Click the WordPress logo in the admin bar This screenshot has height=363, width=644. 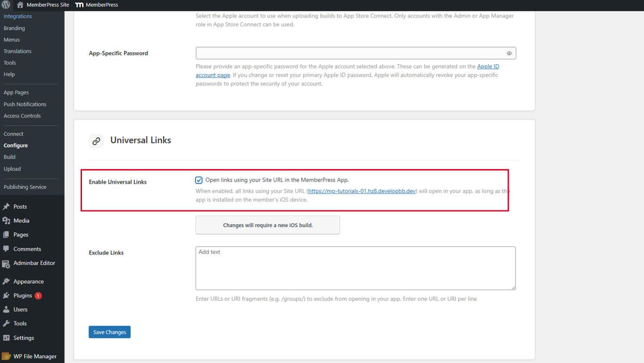[5, 5]
